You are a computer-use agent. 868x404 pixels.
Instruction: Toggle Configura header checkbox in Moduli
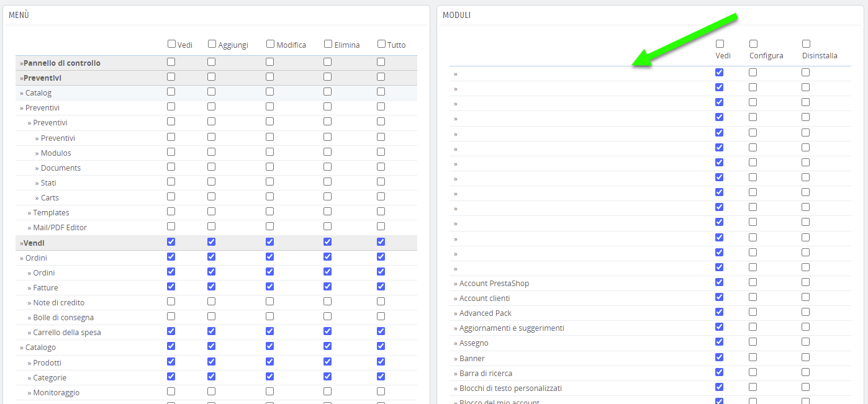coord(753,44)
